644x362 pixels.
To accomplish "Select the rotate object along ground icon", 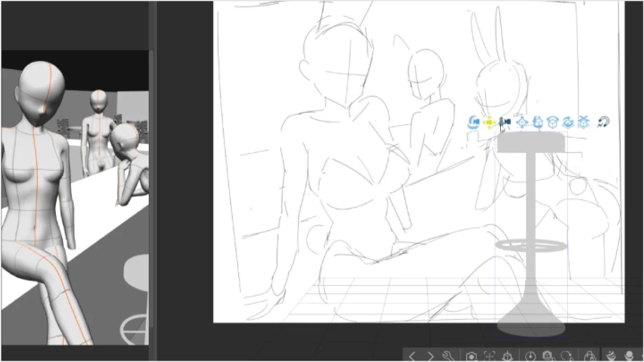I will click(x=568, y=122).
